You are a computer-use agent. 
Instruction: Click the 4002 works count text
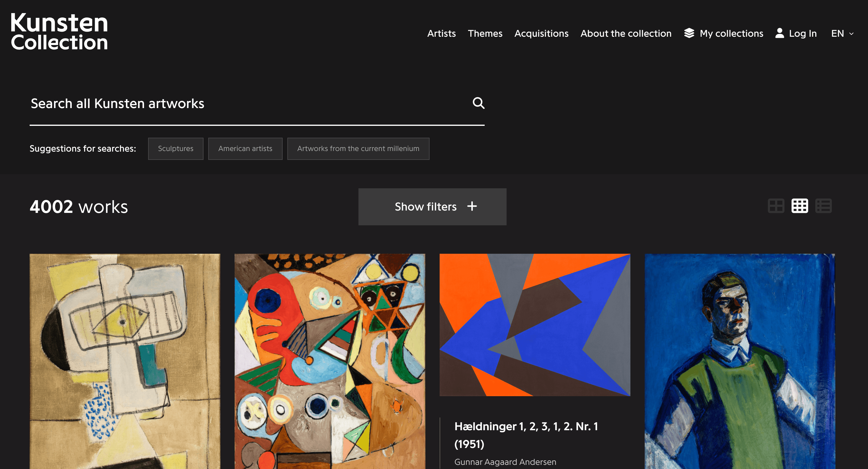(x=79, y=207)
